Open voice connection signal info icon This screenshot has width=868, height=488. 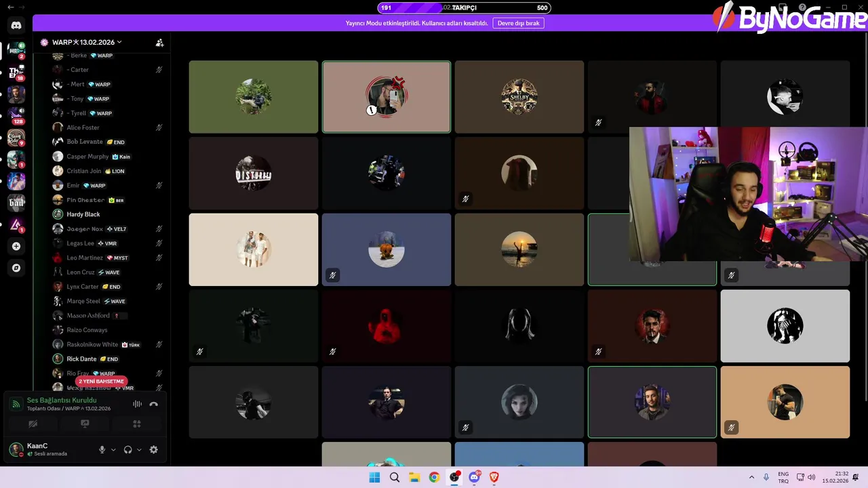click(16, 404)
